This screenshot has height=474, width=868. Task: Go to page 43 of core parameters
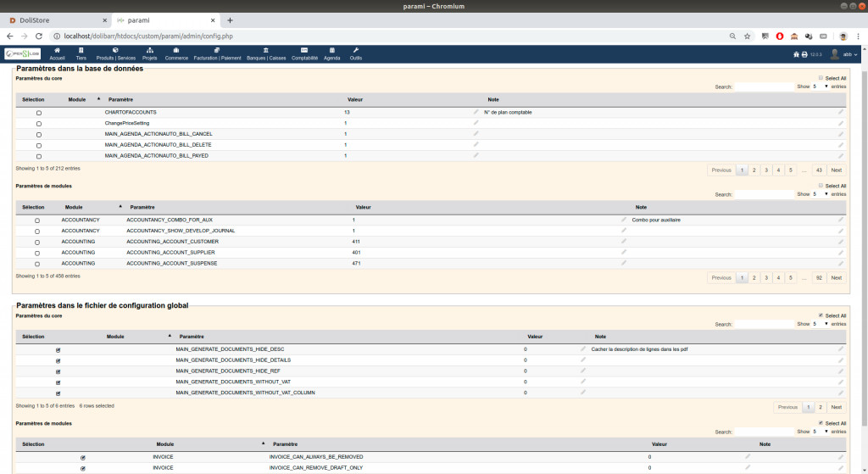point(817,170)
